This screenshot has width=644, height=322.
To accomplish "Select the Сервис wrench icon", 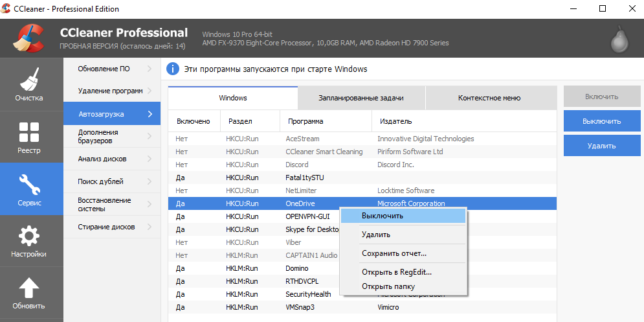I will coord(29,187).
